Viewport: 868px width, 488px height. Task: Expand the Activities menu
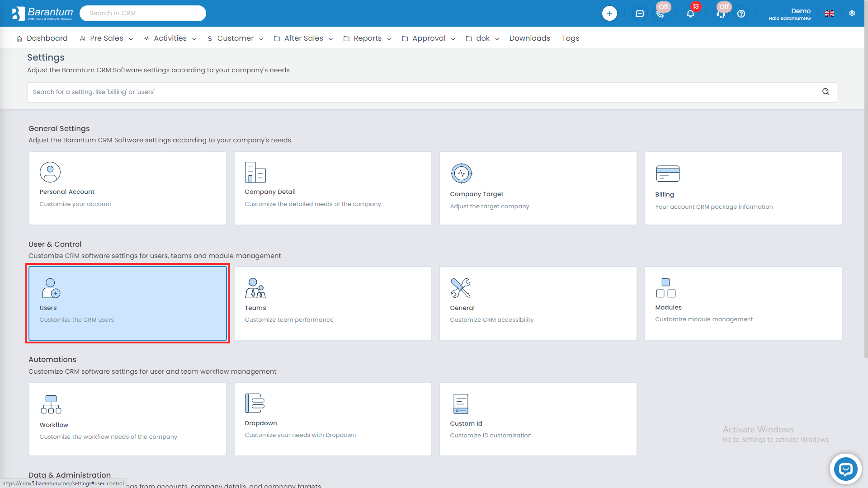click(x=170, y=38)
